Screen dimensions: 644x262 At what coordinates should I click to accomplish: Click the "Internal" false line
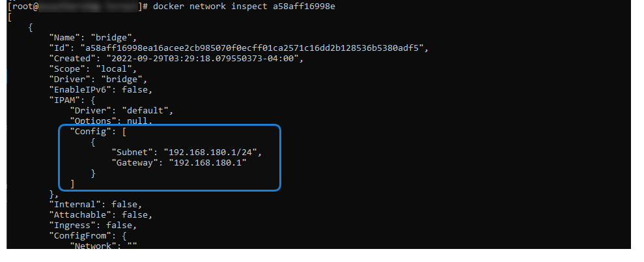click(95, 204)
